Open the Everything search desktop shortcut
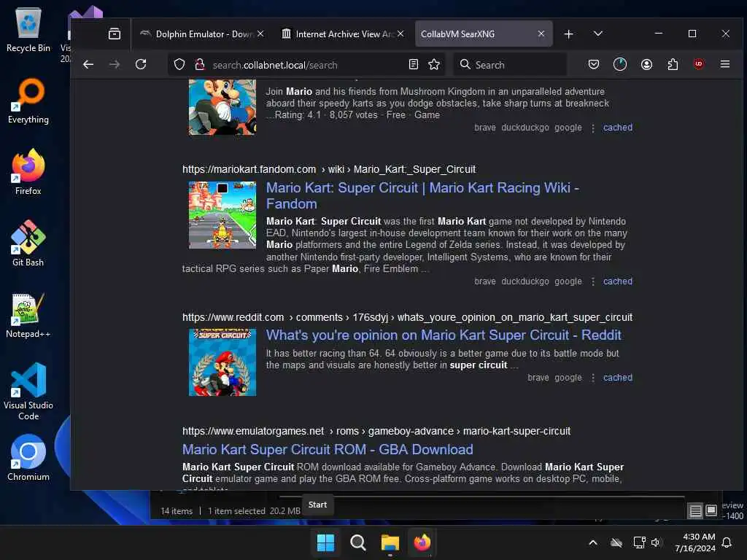747x560 pixels. pos(28,101)
